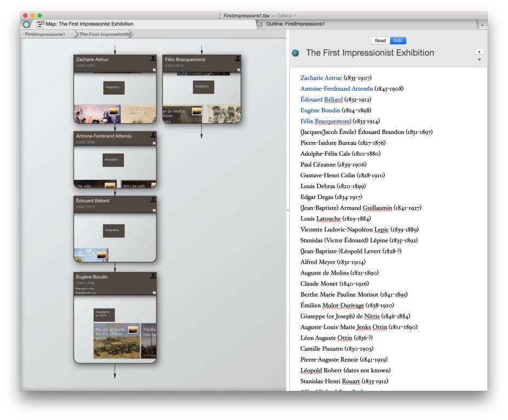Open the Zacharie Astruc link in the text

[321, 78]
